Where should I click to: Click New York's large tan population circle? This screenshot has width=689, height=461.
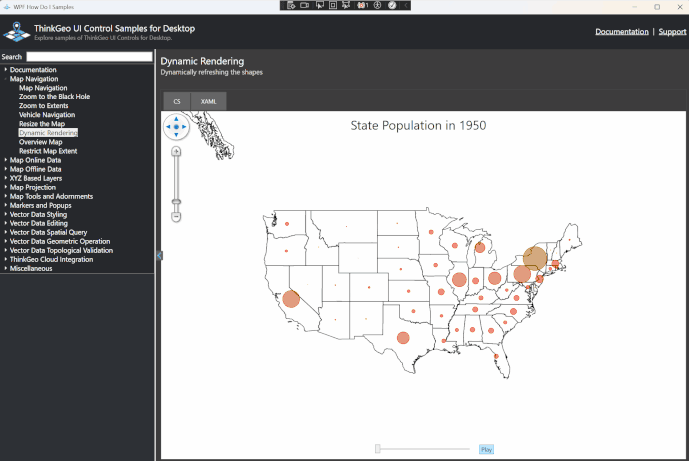coord(535,258)
